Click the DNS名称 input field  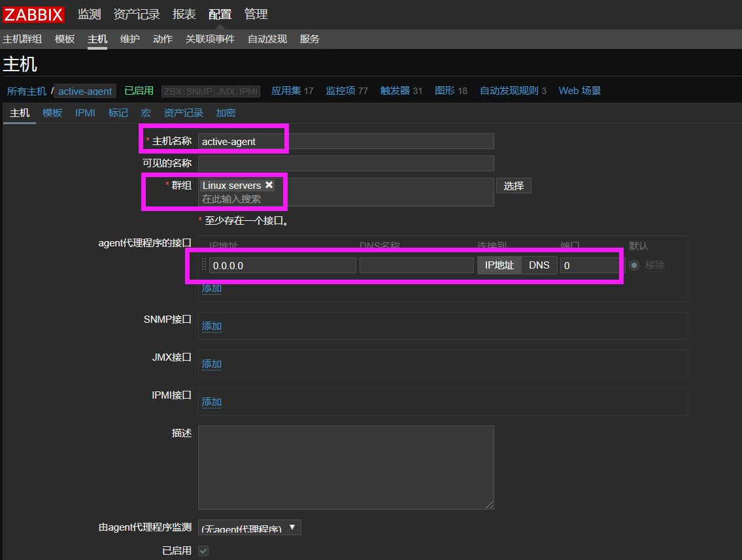[x=416, y=265]
